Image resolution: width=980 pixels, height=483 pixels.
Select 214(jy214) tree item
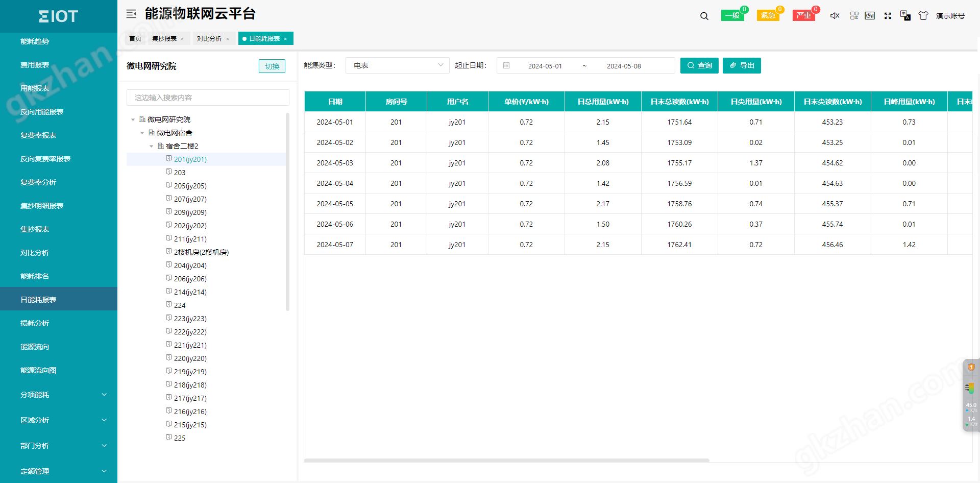pyautogui.click(x=190, y=292)
